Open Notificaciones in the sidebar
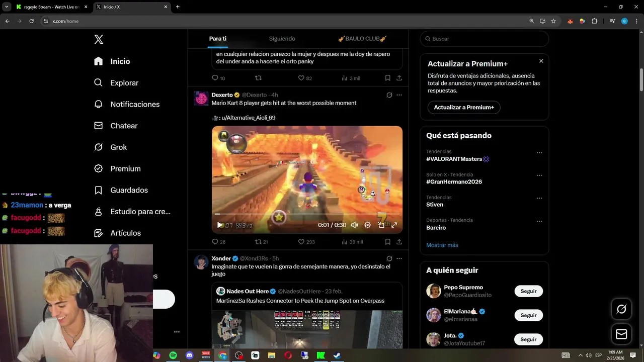The height and width of the screenshot is (362, 644). pyautogui.click(x=127, y=104)
